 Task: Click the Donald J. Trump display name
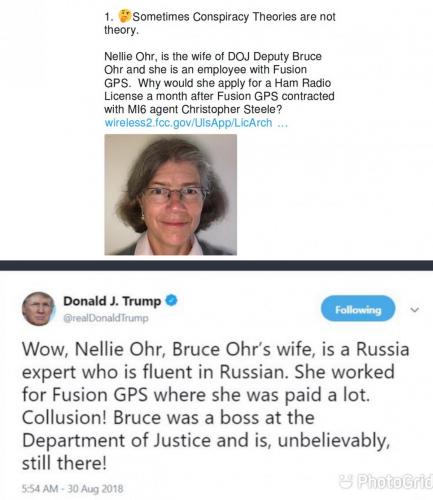[x=112, y=301]
